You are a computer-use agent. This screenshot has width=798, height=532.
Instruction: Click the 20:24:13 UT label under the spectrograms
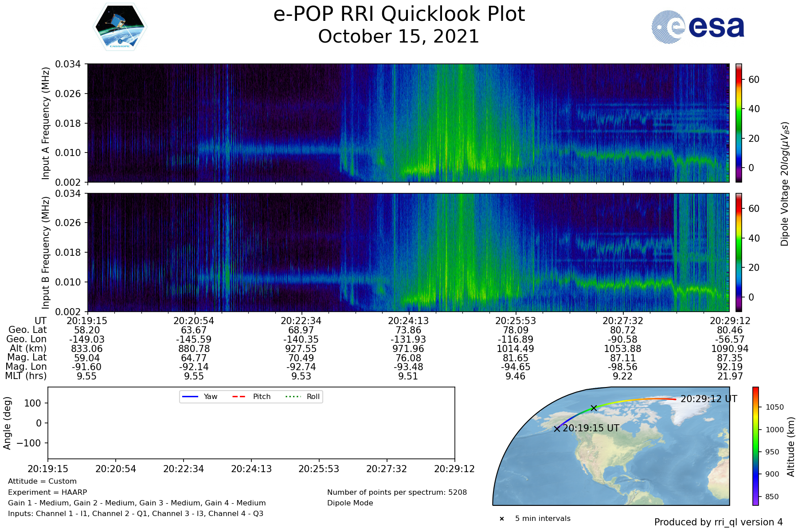coord(408,321)
